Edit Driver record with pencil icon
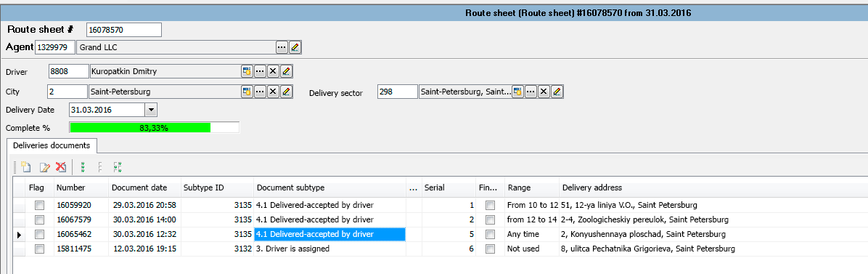This screenshot has height=274, width=868. point(286,71)
